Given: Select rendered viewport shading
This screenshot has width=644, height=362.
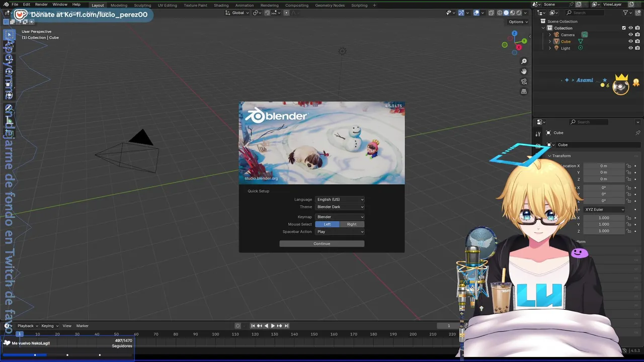Looking at the screenshot, I should click(519, 13).
